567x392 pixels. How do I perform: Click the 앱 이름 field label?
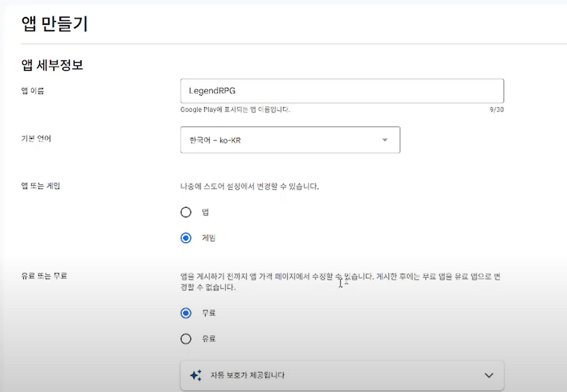(32, 91)
